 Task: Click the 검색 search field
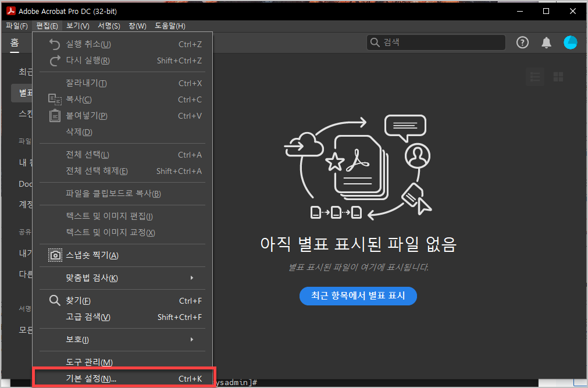click(436, 42)
